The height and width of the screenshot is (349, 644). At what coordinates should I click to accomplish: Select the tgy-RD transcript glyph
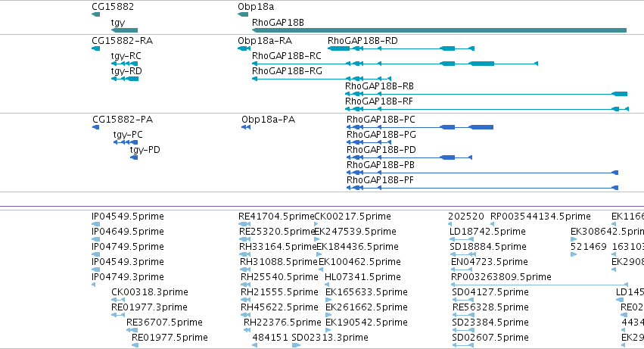(x=125, y=79)
